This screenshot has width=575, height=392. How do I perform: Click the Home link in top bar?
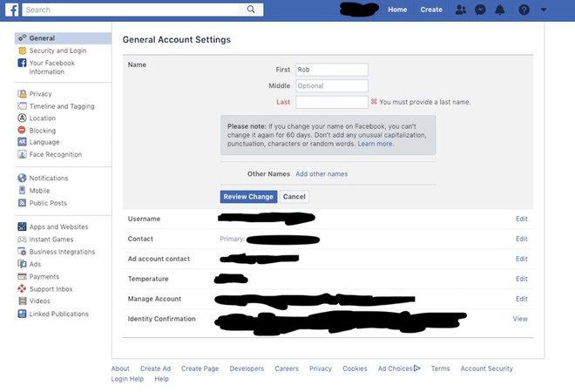pyautogui.click(x=397, y=10)
